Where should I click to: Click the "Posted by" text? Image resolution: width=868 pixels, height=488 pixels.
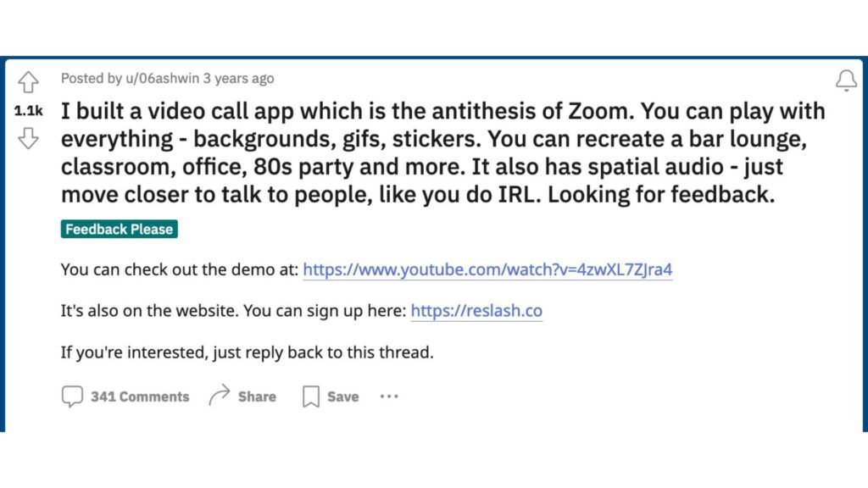pos(91,78)
